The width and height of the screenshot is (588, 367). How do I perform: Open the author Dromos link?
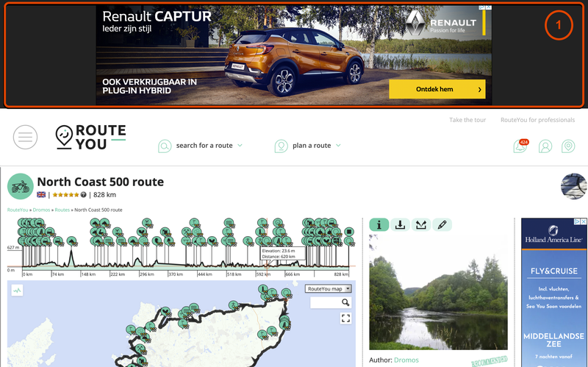point(406,360)
